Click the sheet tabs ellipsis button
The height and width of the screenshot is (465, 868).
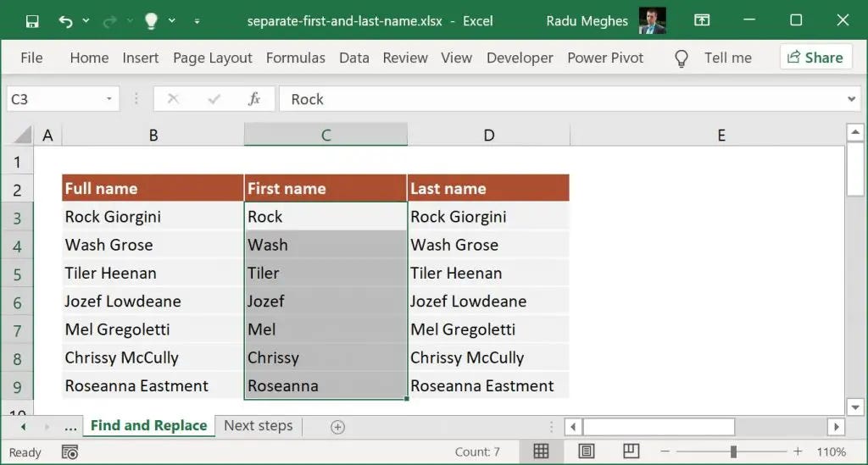point(70,427)
